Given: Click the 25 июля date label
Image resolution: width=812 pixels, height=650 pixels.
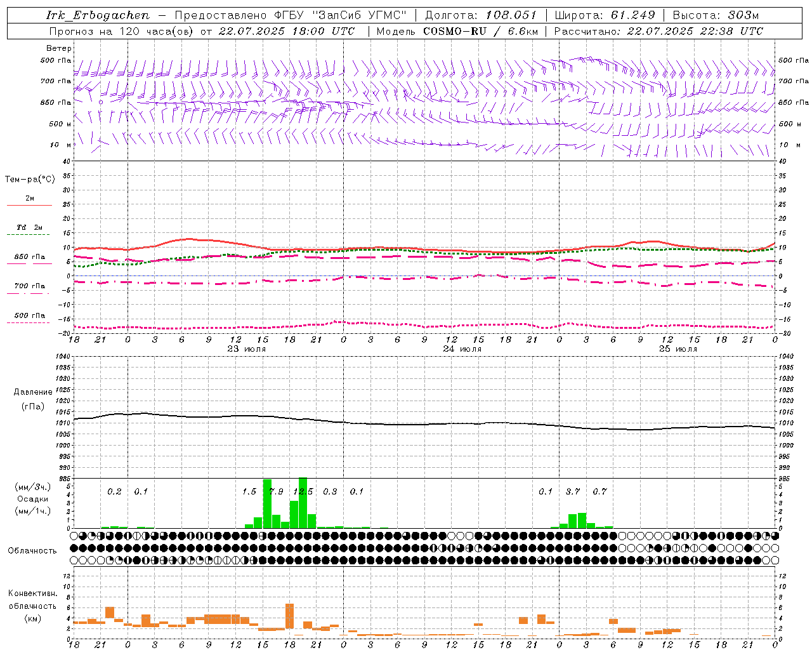Looking at the screenshot, I should tap(678, 348).
